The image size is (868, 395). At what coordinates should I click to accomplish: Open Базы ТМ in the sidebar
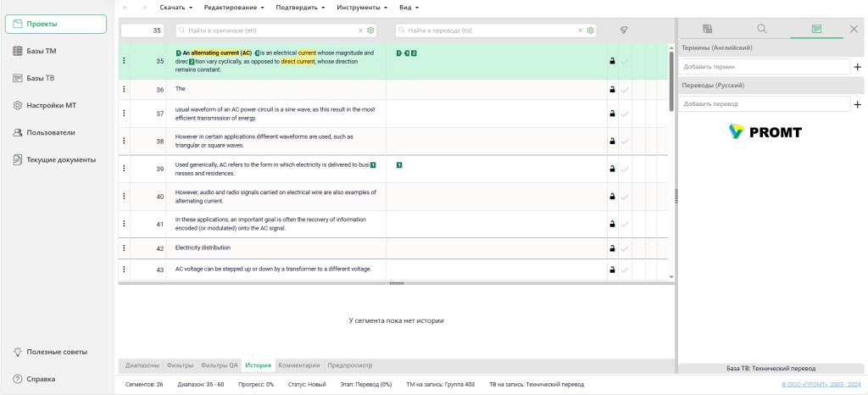(x=41, y=51)
